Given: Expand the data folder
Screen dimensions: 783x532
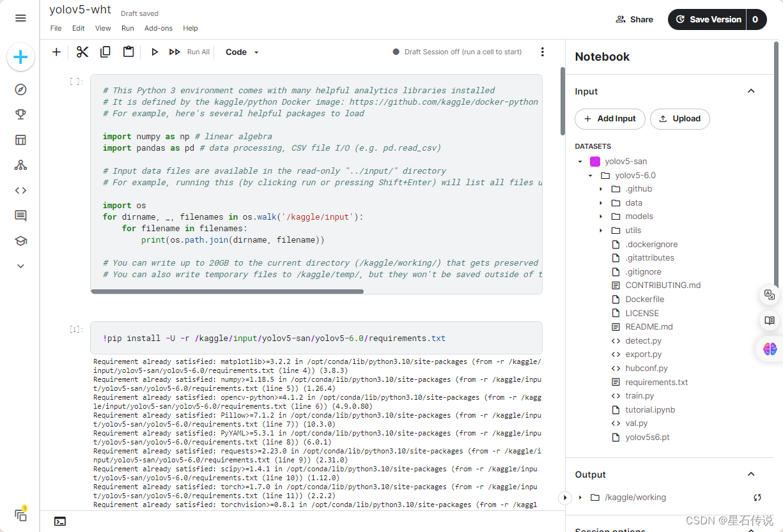Looking at the screenshot, I should [x=601, y=202].
